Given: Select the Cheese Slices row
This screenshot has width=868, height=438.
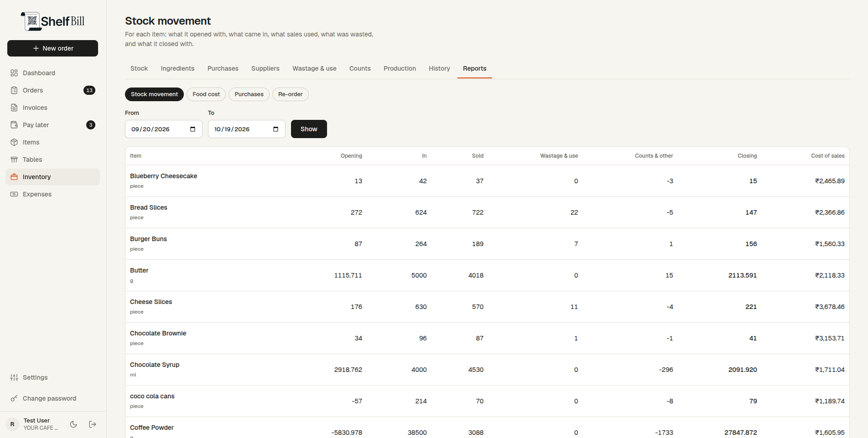Looking at the screenshot, I should pos(487,307).
